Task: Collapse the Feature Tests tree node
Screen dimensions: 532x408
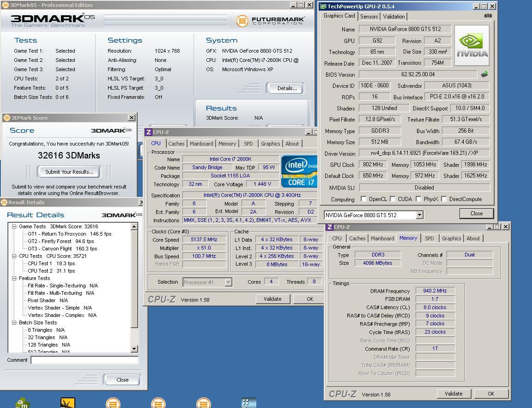Action: pos(14,278)
